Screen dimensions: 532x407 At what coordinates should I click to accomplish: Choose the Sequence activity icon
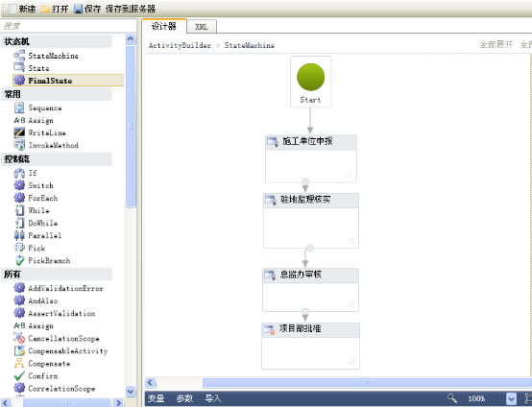pyautogui.click(x=19, y=108)
